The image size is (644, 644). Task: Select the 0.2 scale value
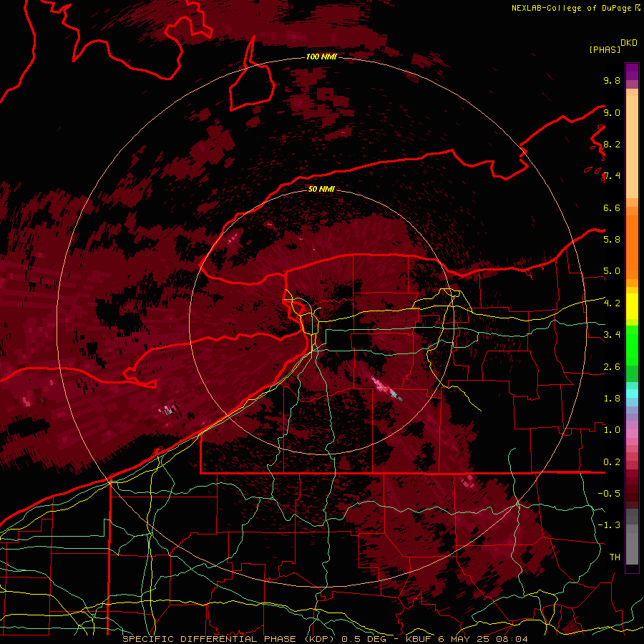click(x=612, y=462)
